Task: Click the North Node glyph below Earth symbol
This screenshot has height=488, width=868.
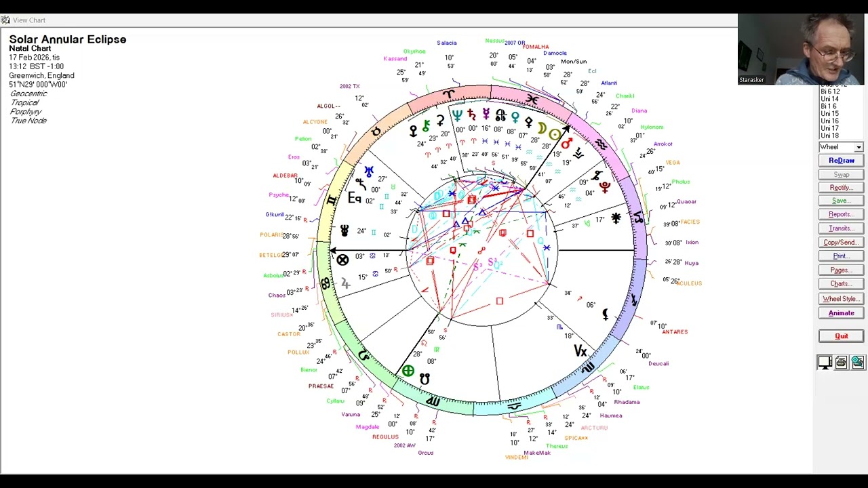Action: [425, 380]
